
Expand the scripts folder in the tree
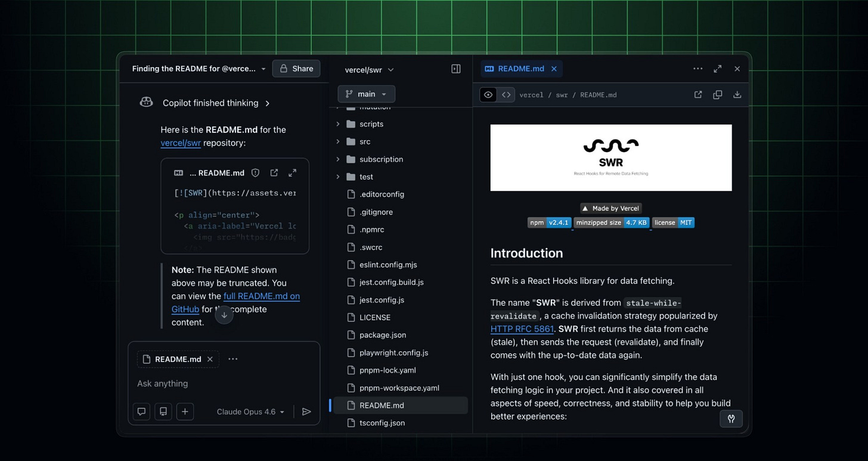(337, 124)
